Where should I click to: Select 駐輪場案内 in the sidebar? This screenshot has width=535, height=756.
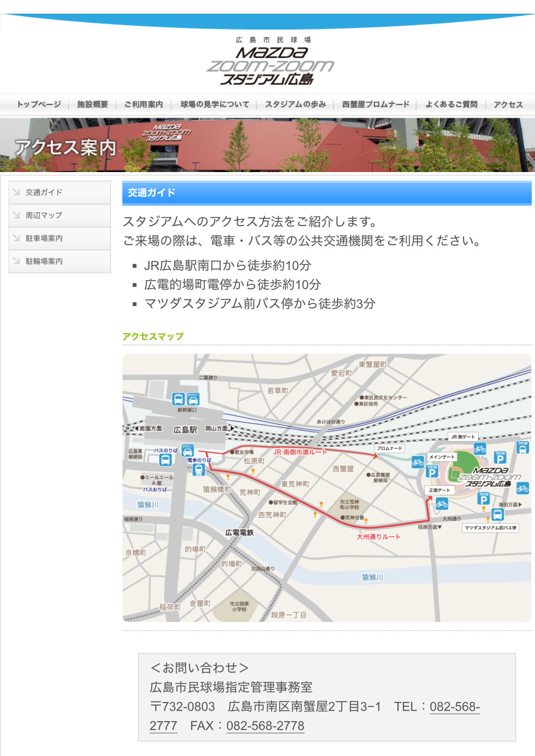60,261
